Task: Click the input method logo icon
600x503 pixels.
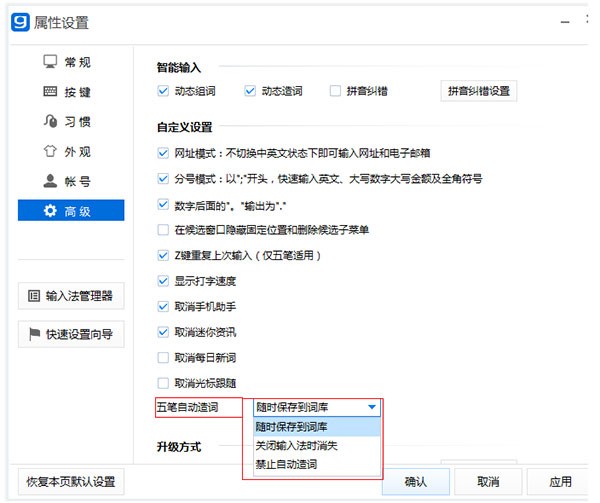Action: tap(20, 22)
